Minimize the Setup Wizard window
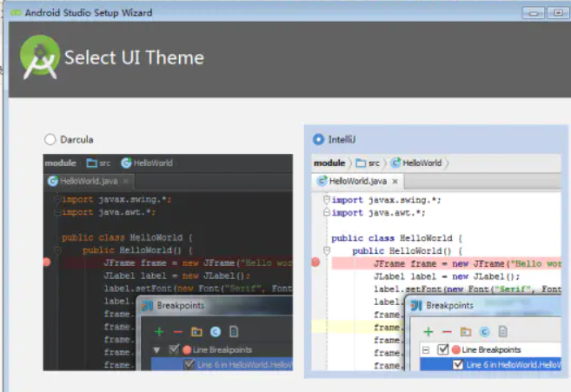This screenshot has height=392, width=571. (x=534, y=13)
